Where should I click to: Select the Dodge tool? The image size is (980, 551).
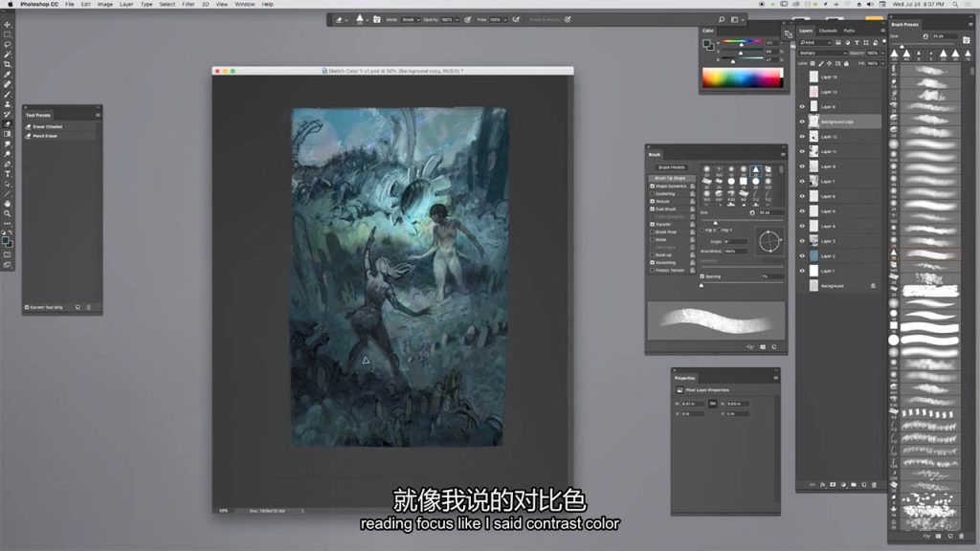point(8,154)
